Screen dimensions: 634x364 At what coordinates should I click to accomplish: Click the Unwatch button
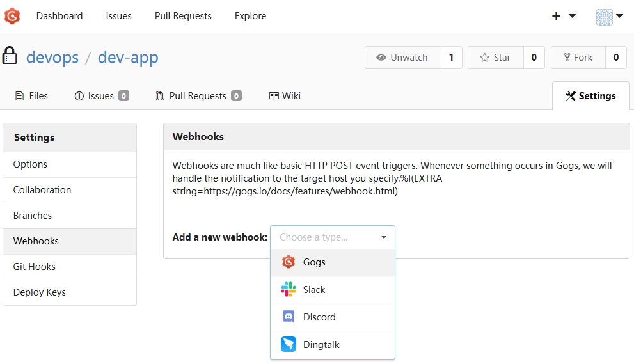(402, 58)
